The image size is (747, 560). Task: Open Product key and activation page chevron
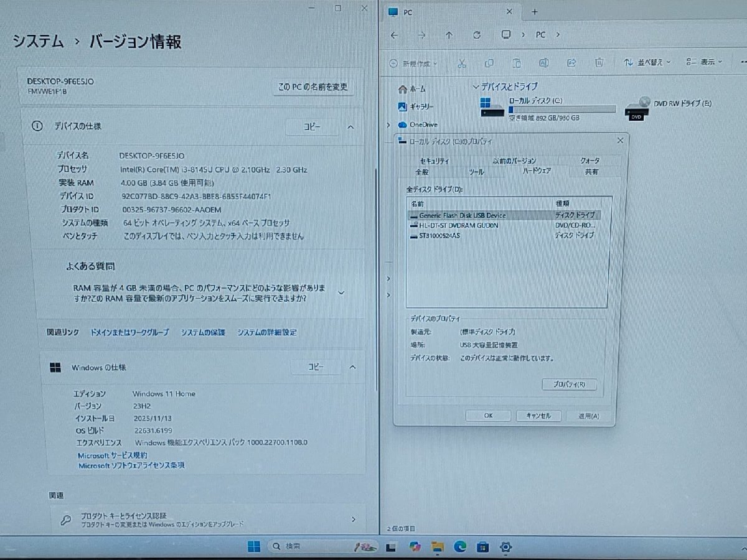click(354, 519)
